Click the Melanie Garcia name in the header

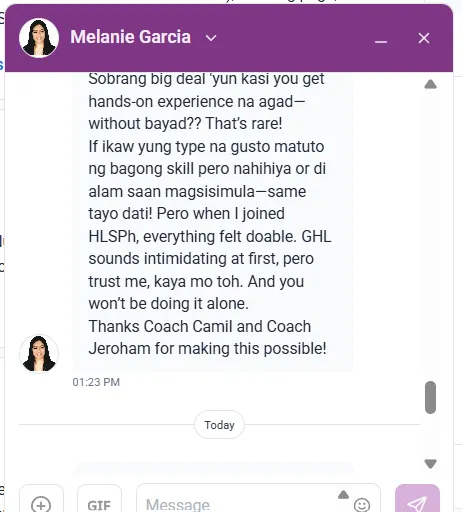pos(131,37)
